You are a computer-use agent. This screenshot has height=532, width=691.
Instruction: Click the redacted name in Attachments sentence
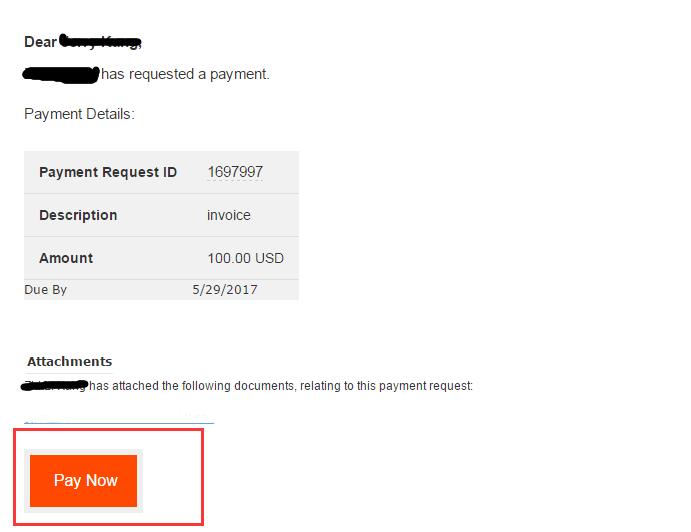point(55,386)
